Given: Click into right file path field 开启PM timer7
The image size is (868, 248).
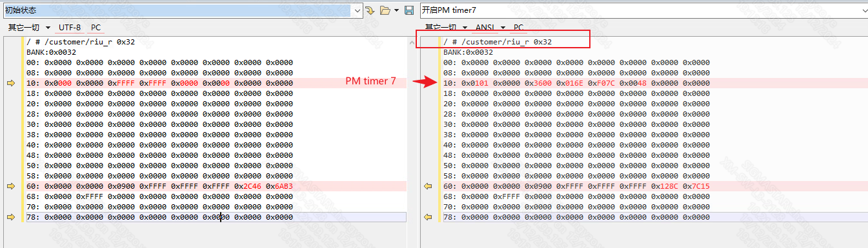Looking at the screenshot, I should coord(639,10).
